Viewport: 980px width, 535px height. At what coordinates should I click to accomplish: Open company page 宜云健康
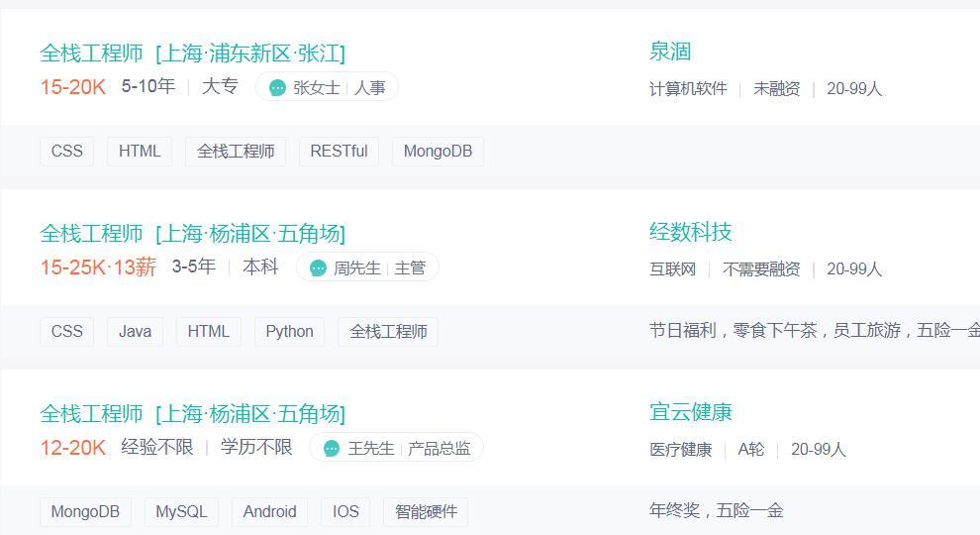[691, 412]
